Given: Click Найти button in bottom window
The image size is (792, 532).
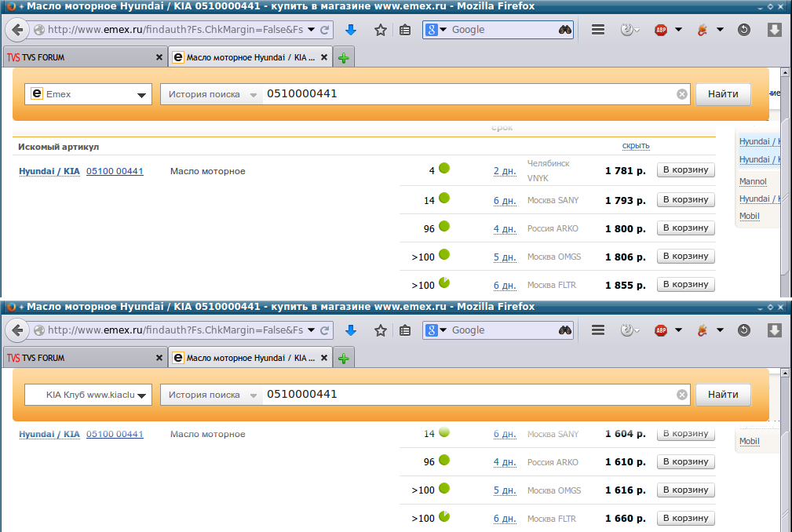Looking at the screenshot, I should pyautogui.click(x=723, y=395).
